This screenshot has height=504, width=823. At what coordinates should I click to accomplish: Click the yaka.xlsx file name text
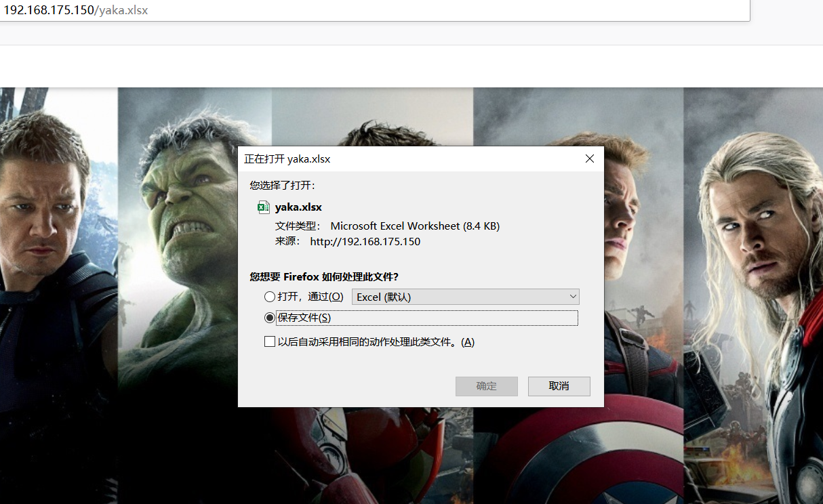tap(298, 207)
